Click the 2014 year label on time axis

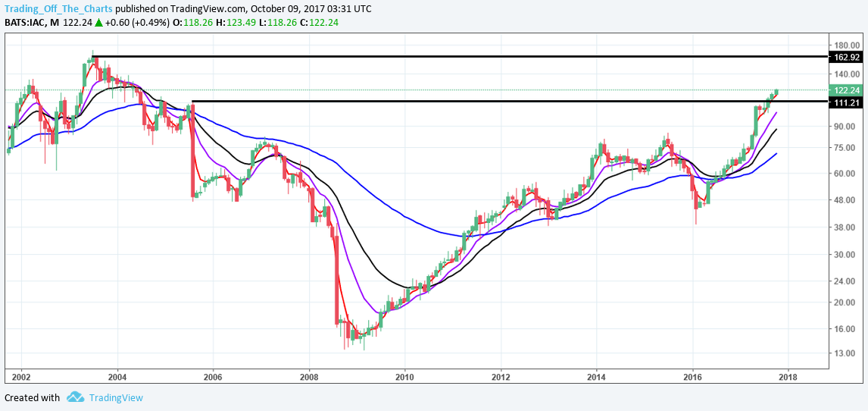(x=597, y=377)
